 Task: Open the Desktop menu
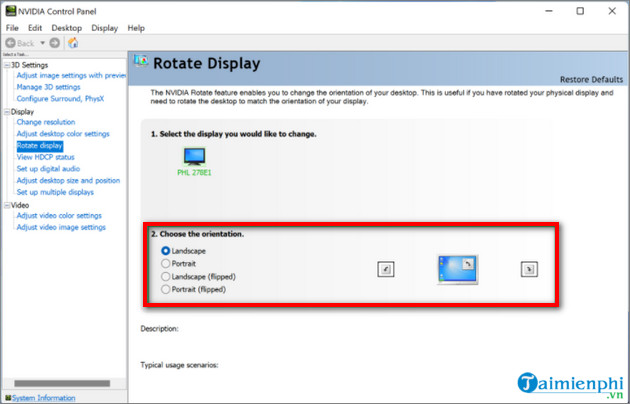[67, 28]
